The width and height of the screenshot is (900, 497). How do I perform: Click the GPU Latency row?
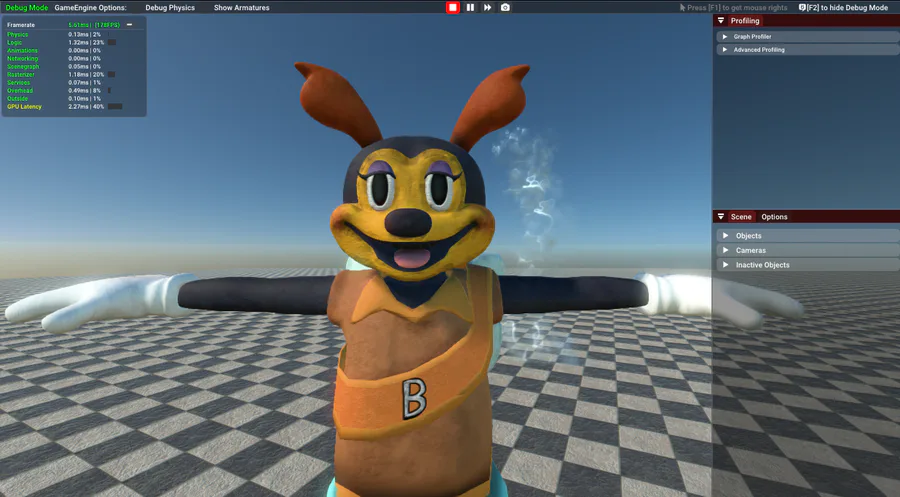point(64,107)
